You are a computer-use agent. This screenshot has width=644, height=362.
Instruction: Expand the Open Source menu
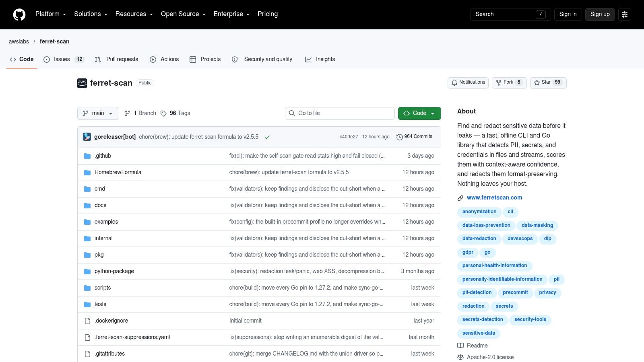[183, 14]
